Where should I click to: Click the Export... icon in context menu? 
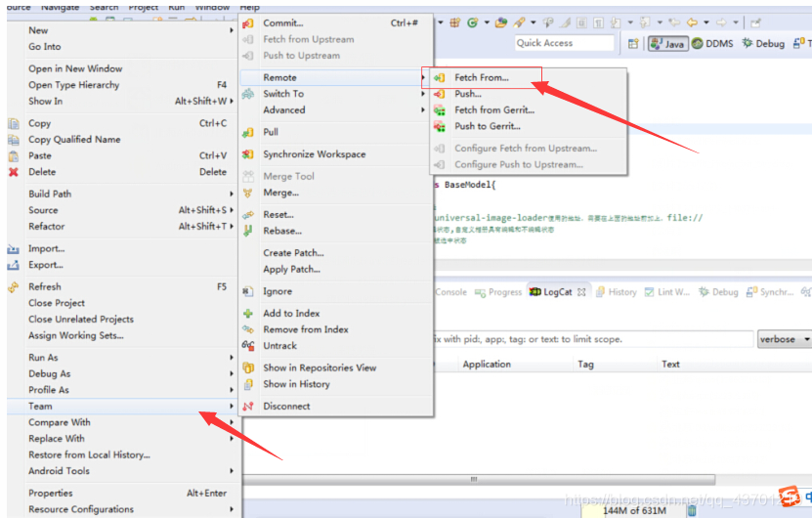14,265
